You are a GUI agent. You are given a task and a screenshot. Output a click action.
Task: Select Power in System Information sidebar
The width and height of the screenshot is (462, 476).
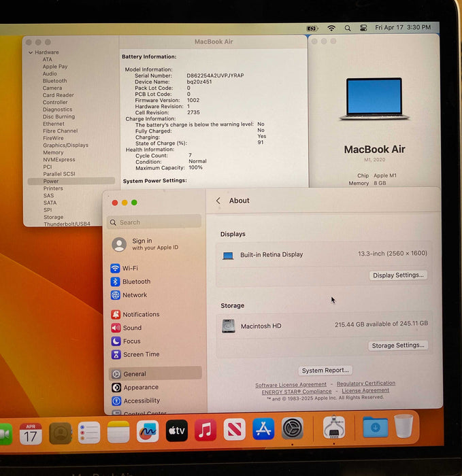tap(71, 182)
